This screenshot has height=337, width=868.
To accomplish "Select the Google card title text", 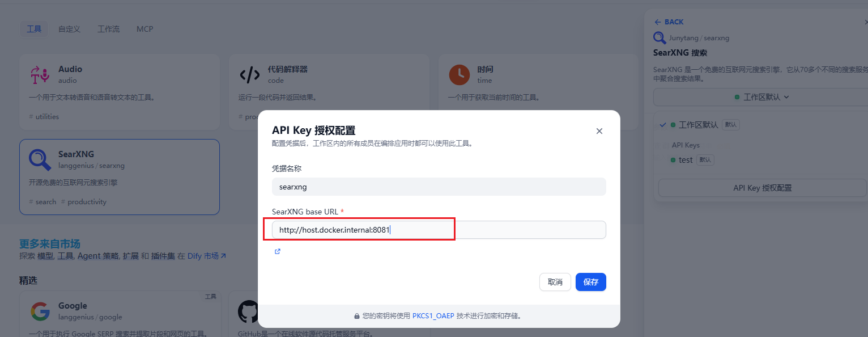I will (x=73, y=306).
